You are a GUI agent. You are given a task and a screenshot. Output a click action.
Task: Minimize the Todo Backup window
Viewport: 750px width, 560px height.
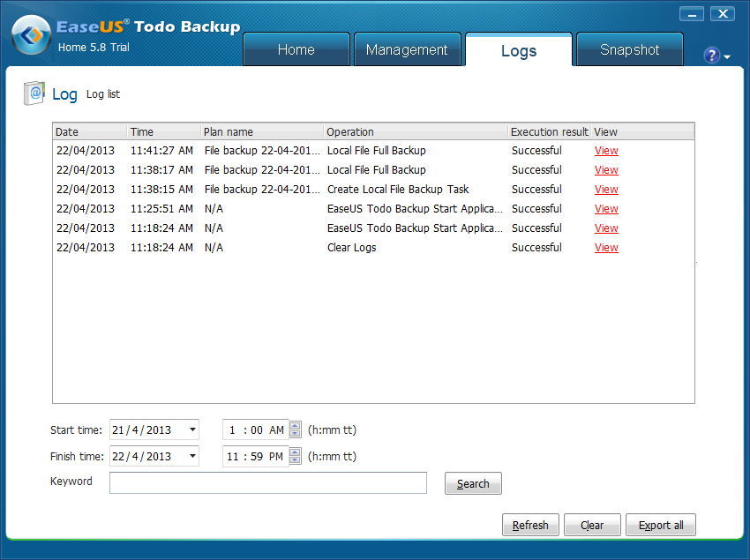(692, 14)
